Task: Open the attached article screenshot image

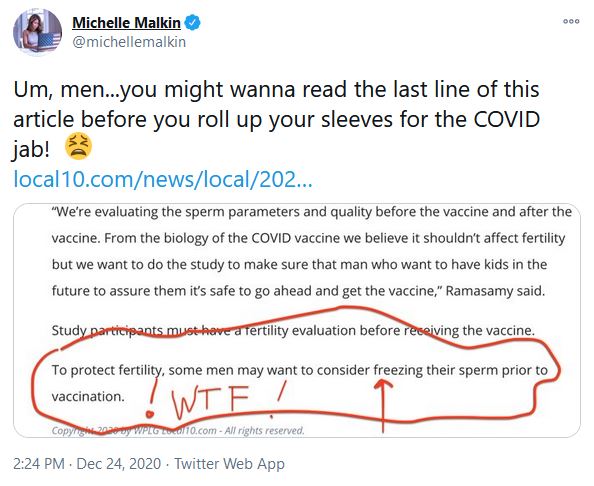Action: click(297, 320)
